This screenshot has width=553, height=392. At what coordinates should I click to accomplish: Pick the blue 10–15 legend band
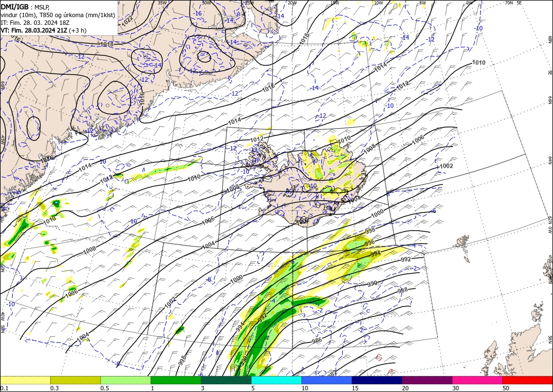tap(327, 380)
